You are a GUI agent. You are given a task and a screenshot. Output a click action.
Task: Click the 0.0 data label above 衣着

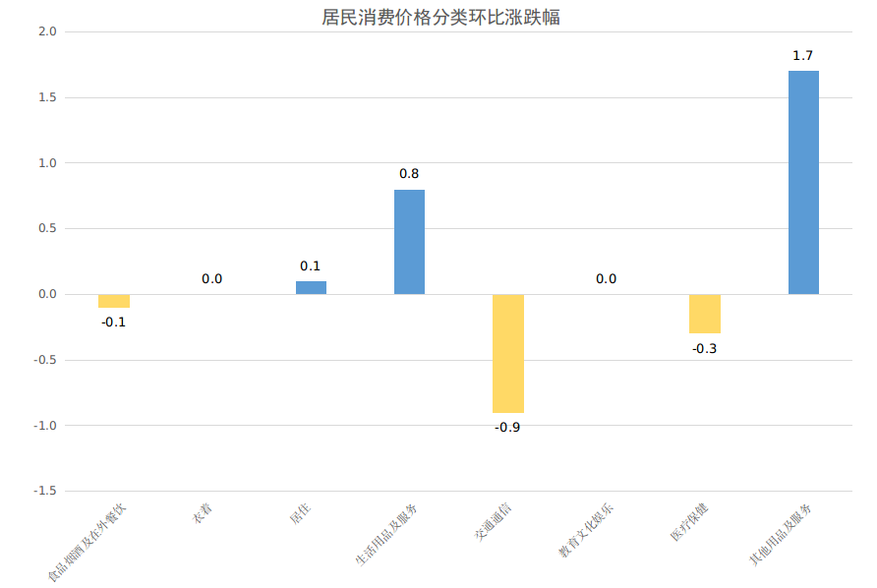pyautogui.click(x=212, y=279)
